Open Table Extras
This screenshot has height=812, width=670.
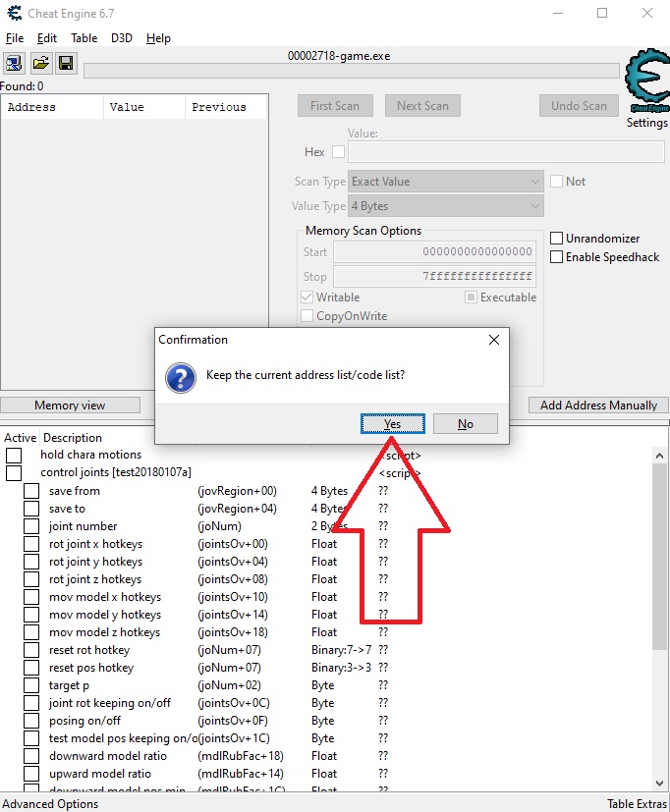click(x=637, y=804)
